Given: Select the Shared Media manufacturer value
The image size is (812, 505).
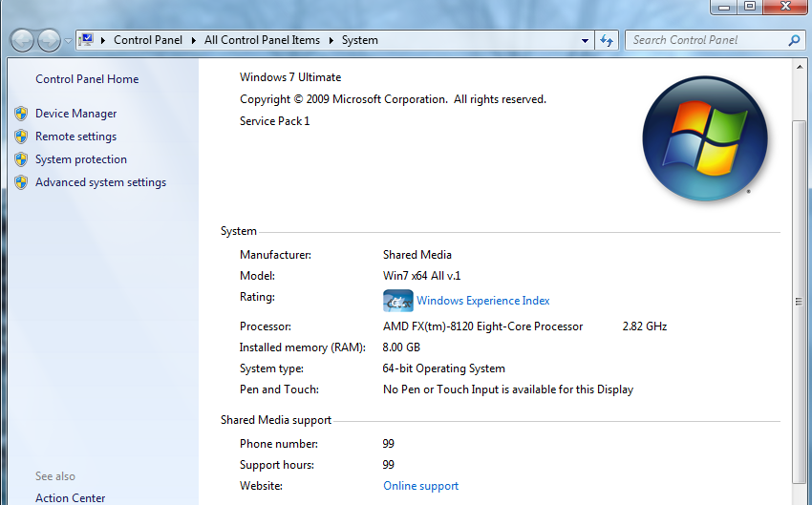Looking at the screenshot, I should (x=417, y=255).
